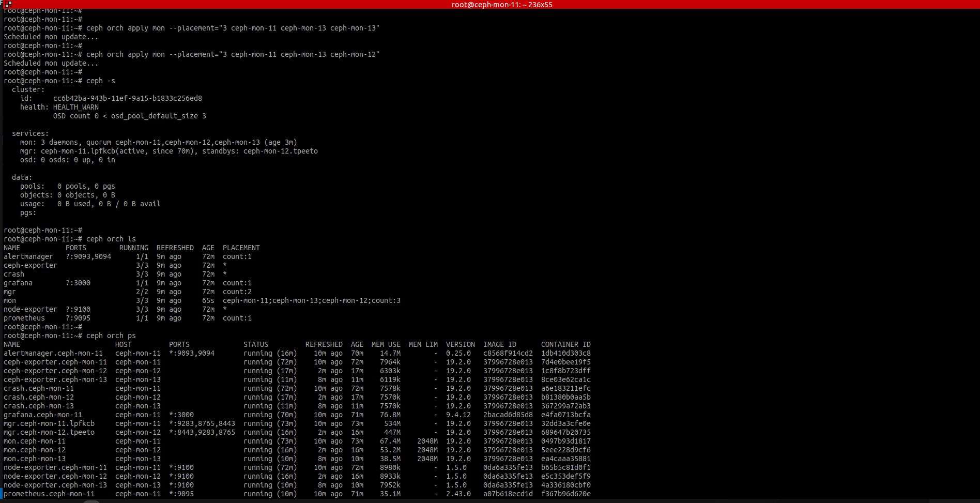
Task: Click the placement command ending 'ceph-mon-13 ceph-mon-12"'
Action: click(233, 54)
